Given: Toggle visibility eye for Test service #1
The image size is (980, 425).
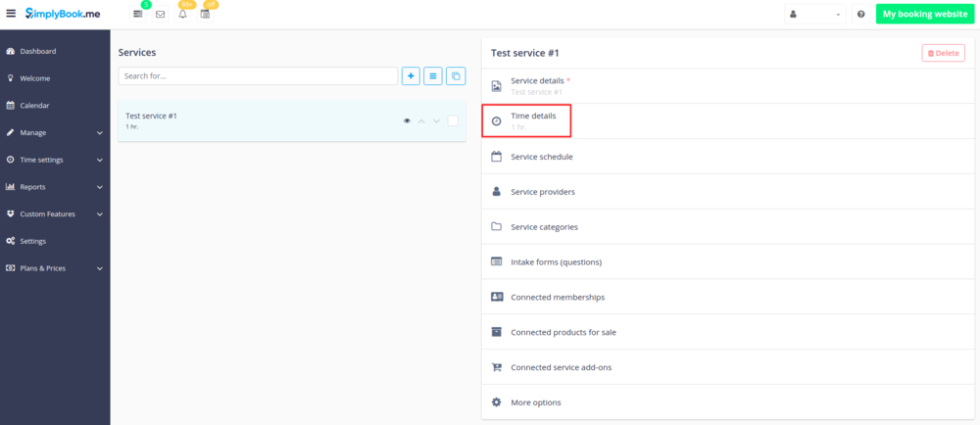Looking at the screenshot, I should coord(406,121).
